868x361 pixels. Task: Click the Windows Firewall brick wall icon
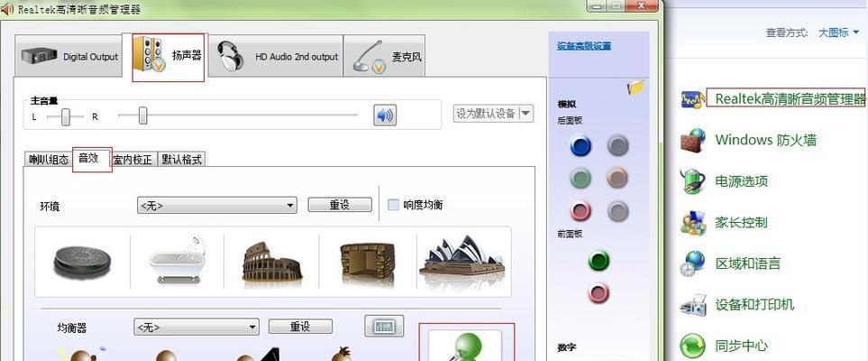(692, 140)
